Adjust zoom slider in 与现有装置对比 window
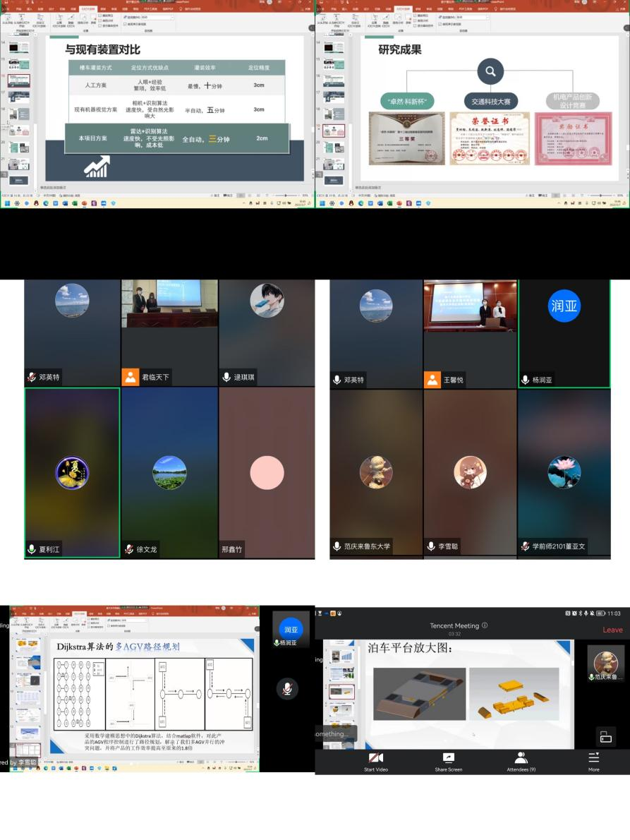 (x=287, y=195)
